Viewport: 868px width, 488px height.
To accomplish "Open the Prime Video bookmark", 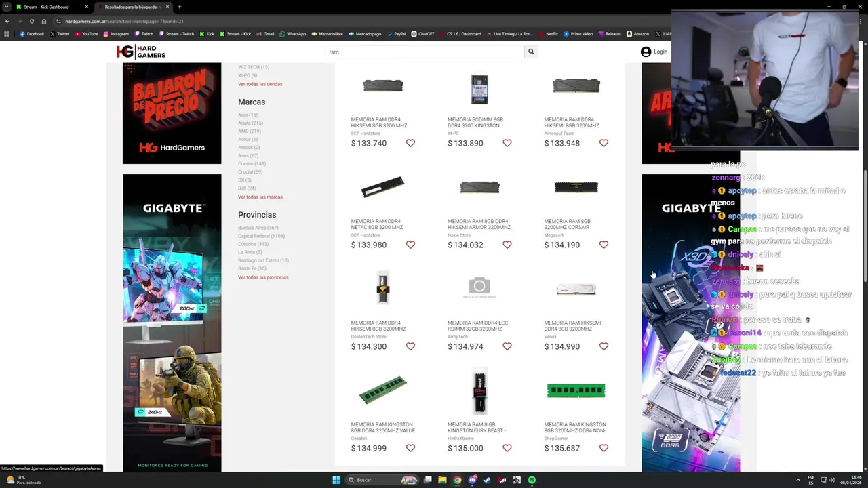I will pos(578,33).
